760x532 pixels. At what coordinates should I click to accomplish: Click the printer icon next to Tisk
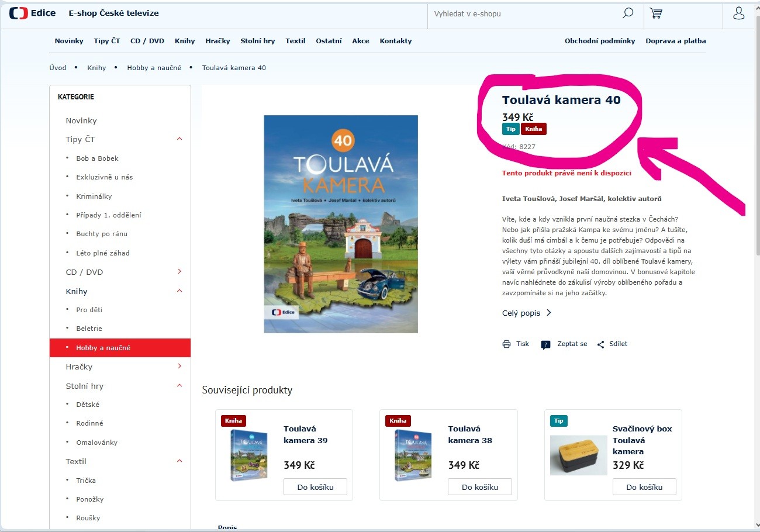(506, 344)
